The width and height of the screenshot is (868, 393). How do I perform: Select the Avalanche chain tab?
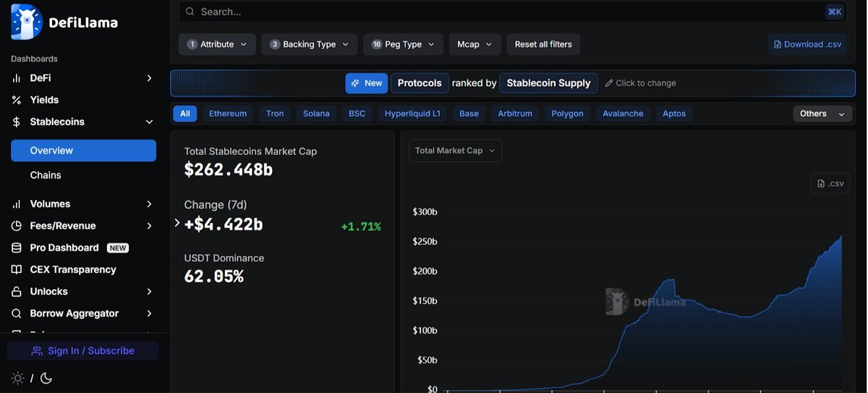(x=623, y=113)
